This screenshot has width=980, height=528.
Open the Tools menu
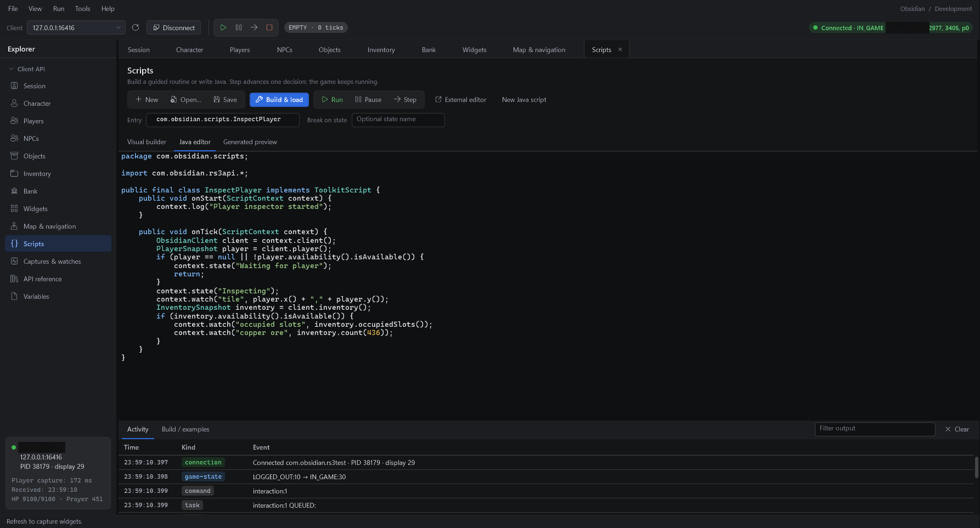pyautogui.click(x=83, y=9)
